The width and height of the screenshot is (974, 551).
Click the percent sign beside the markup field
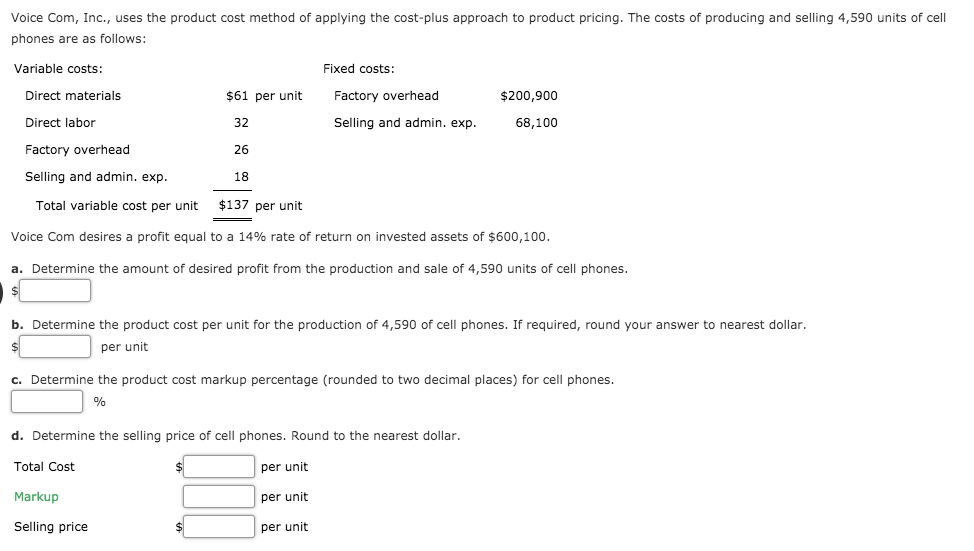(x=99, y=402)
